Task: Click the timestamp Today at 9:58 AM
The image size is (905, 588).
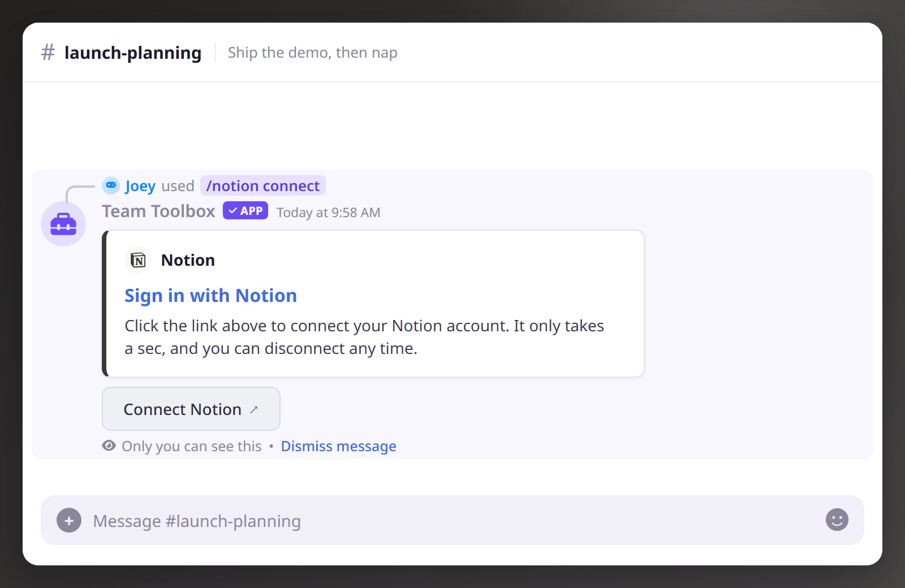Action: 328,213
